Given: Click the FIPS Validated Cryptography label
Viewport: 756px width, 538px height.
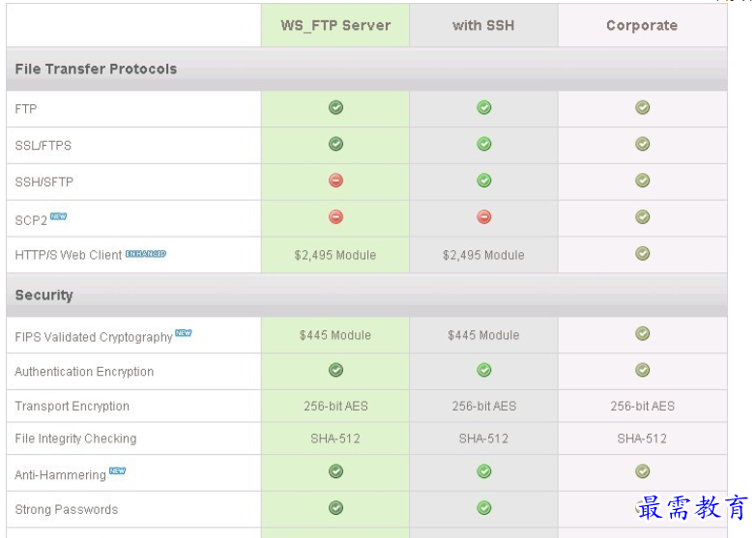Looking at the screenshot, I should [94, 337].
